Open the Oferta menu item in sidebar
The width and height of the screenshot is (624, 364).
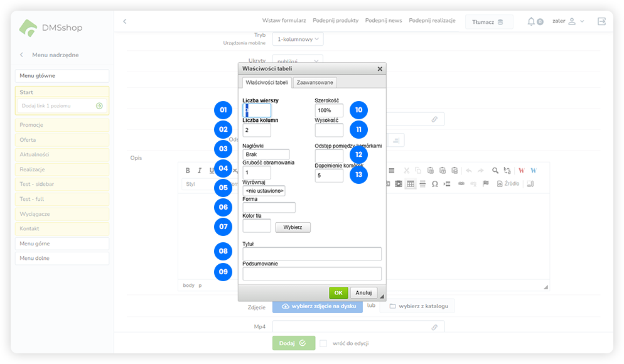pyautogui.click(x=62, y=140)
